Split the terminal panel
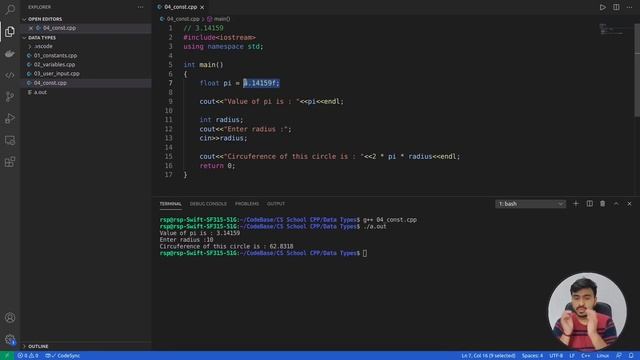Screen dimensions: 640x360 [x=589, y=204]
